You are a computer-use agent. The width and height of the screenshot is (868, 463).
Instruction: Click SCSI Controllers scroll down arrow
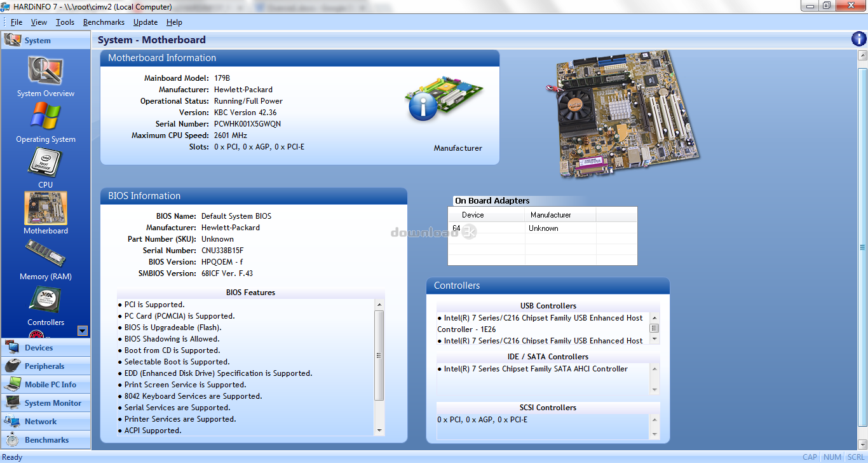click(x=654, y=435)
